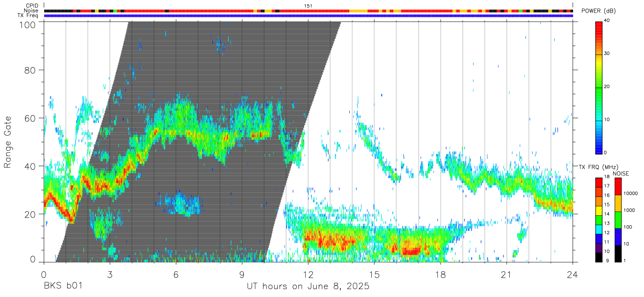Click the '0' hour tick label
Screen dimensions: 644x297
coord(44,274)
